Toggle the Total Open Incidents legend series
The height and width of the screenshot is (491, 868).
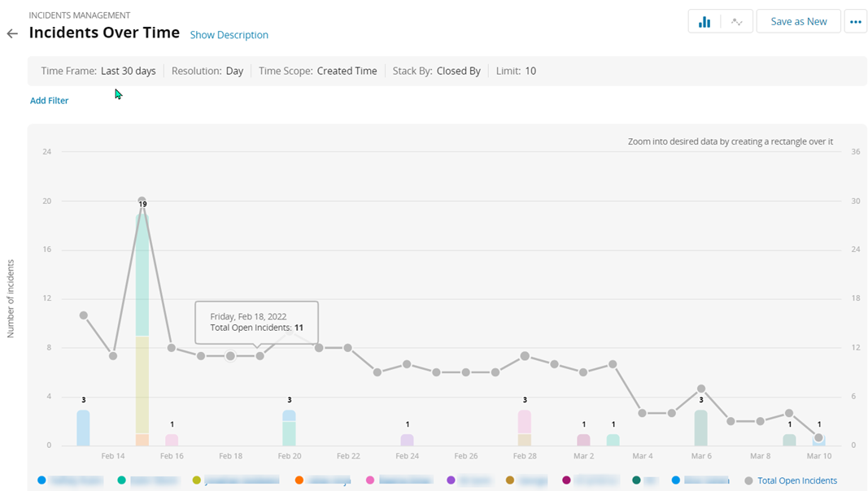[x=796, y=480]
